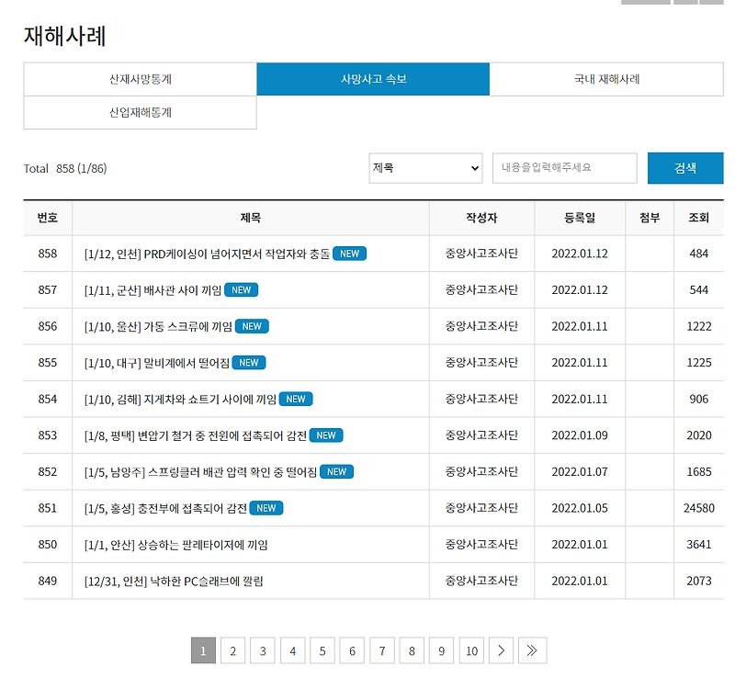This screenshot has width=735, height=700.
Task: Open the 산재사망통계 tab
Action: point(141,79)
